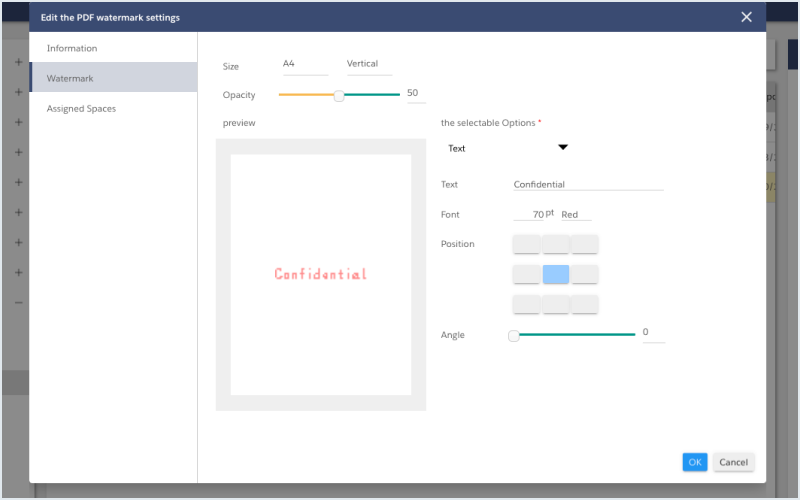Set watermark position to bottom-left

click(x=526, y=305)
